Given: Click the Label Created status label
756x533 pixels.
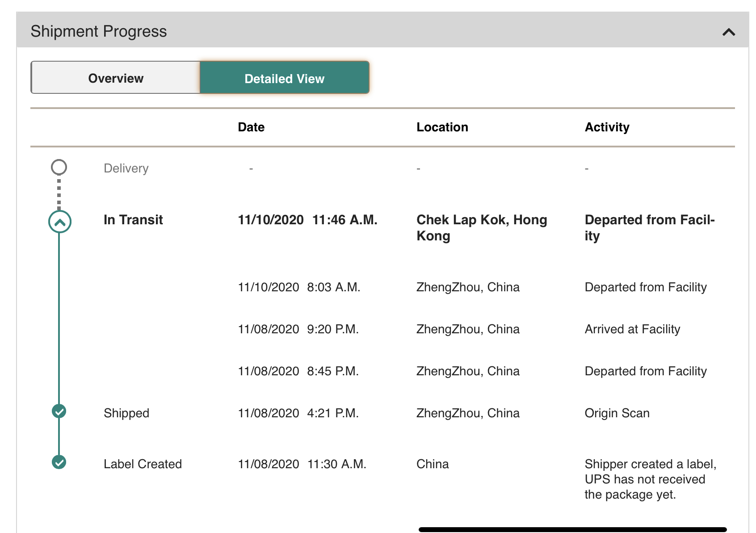Looking at the screenshot, I should [143, 464].
